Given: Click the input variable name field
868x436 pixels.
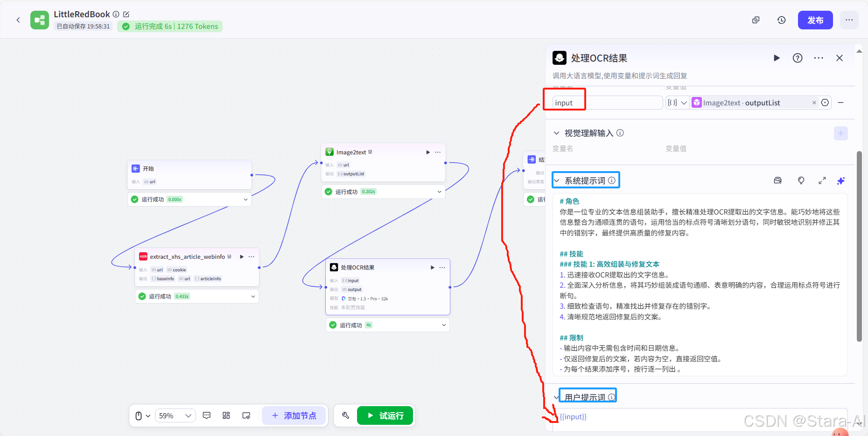Looking at the screenshot, I should 608,103.
